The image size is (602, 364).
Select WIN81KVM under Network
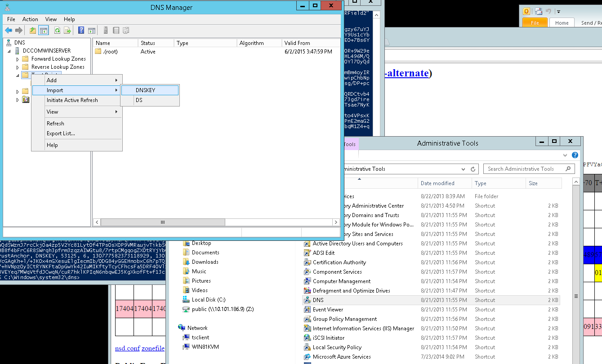tap(205, 347)
